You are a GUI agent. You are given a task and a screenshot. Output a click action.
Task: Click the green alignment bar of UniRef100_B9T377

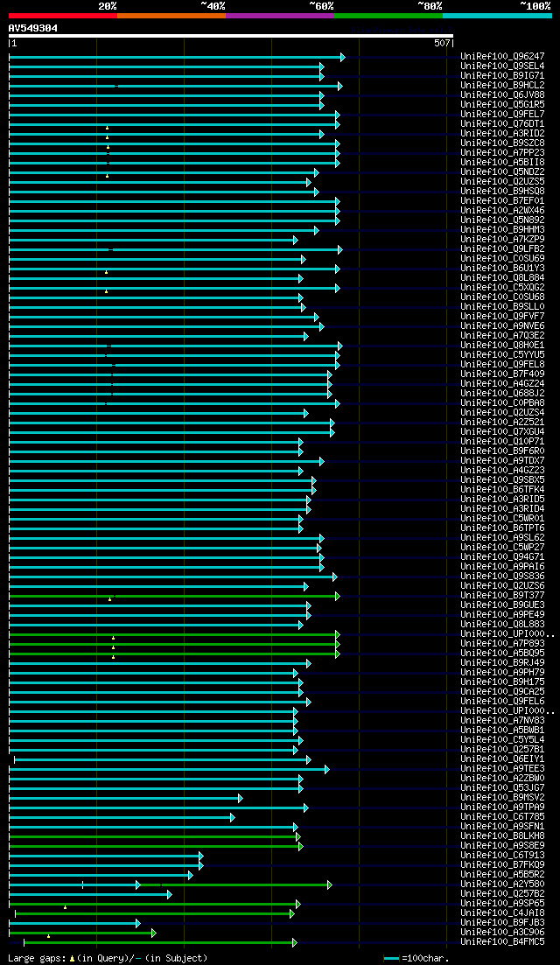coord(173,597)
